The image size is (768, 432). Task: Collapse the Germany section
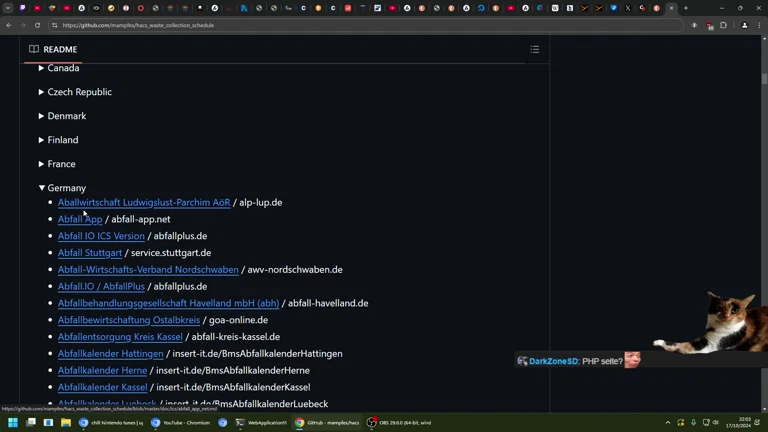click(41, 188)
